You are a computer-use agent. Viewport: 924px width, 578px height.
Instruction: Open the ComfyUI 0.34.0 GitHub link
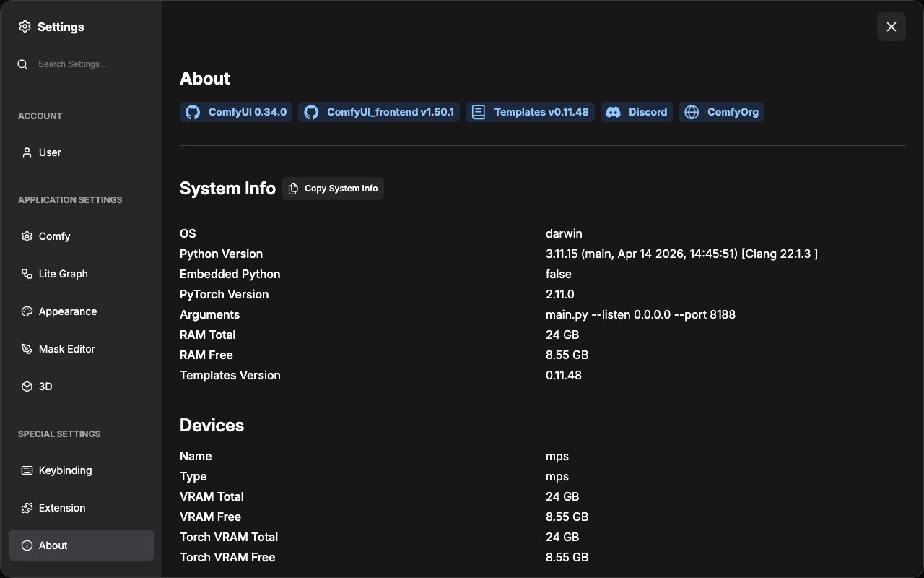(x=236, y=112)
